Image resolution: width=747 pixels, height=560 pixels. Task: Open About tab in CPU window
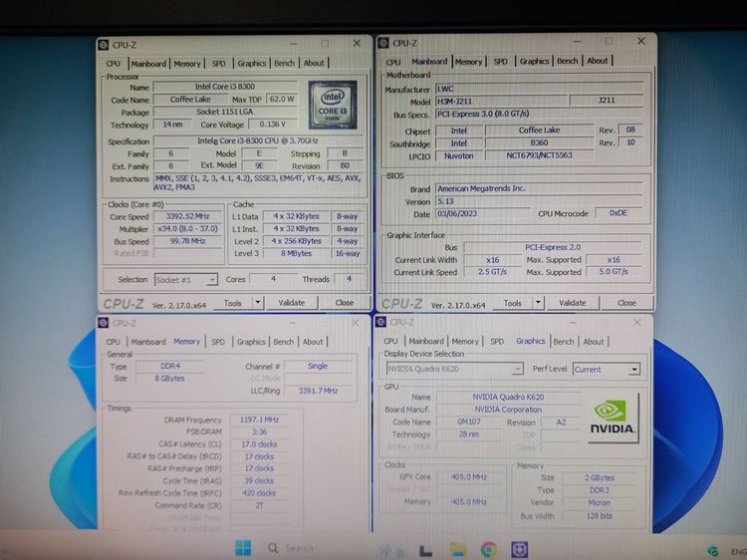[314, 63]
